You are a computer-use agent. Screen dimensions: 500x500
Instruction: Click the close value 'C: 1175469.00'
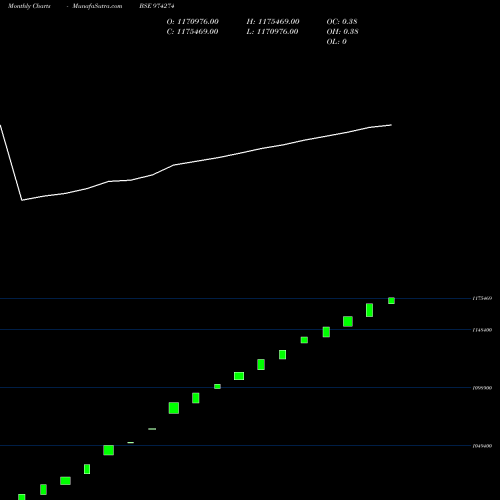click(x=193, y=32)
